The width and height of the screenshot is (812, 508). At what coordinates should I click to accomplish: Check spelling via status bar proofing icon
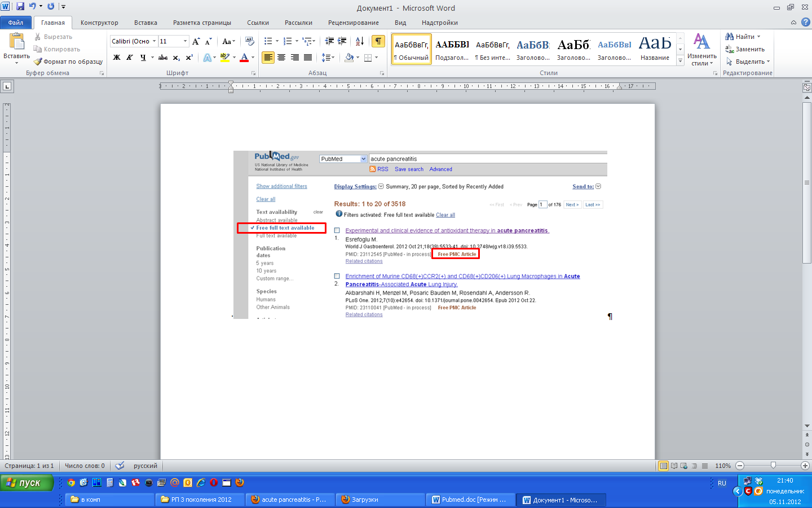120,466
